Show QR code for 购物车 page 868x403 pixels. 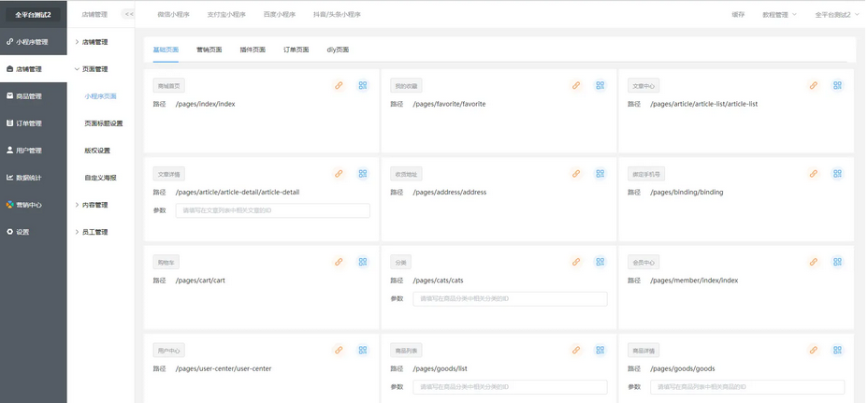363,262
